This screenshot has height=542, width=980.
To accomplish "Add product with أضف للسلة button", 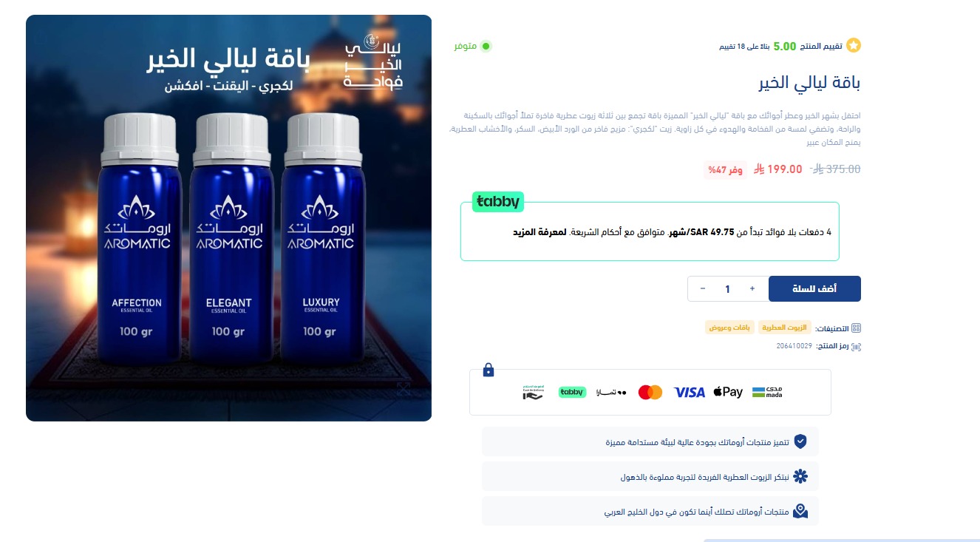I will [814, 289].
